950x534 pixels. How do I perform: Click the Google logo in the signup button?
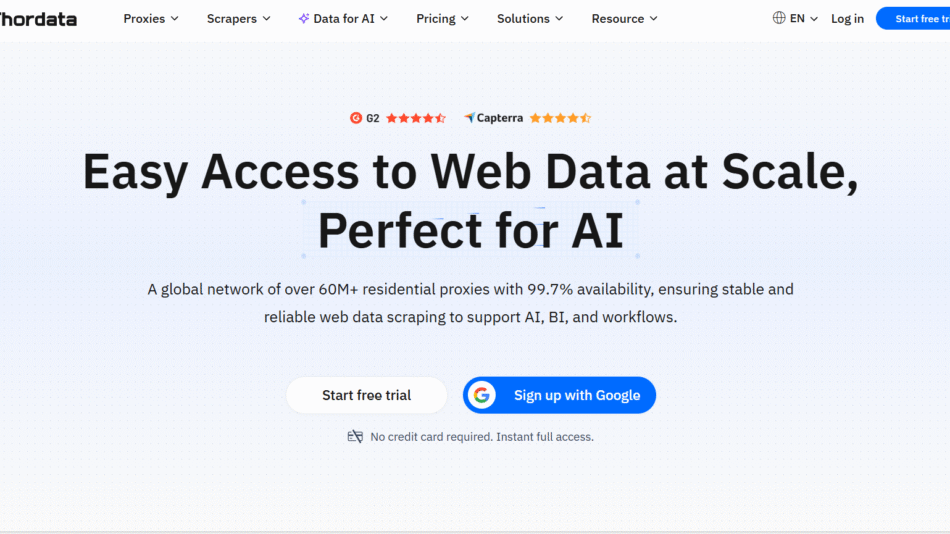click(482, 395)
